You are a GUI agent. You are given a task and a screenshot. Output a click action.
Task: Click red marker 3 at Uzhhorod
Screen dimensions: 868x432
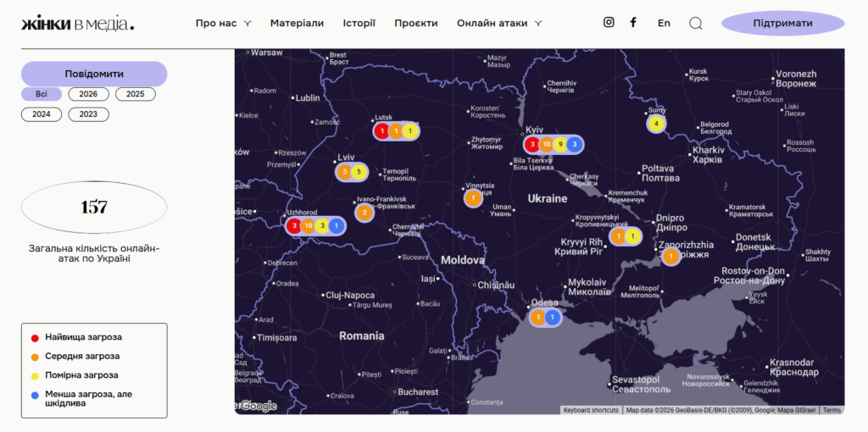(294, 225)
